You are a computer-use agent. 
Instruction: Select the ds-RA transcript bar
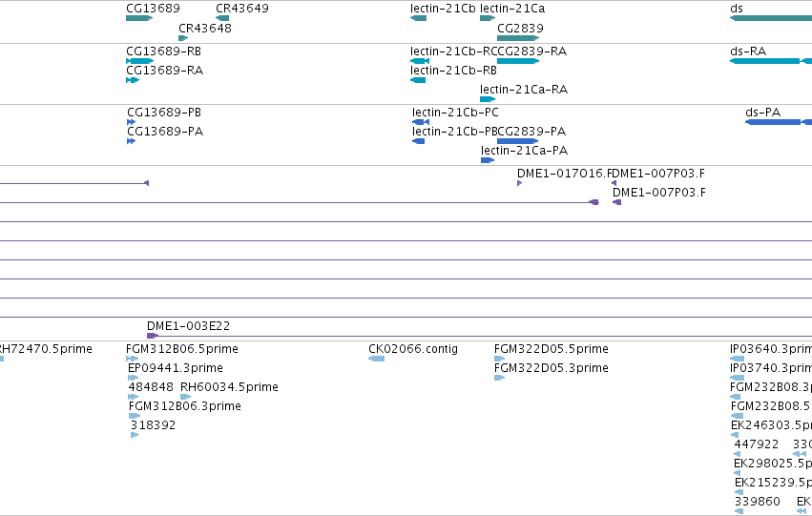pyautogui.click(x=771, y=61)
